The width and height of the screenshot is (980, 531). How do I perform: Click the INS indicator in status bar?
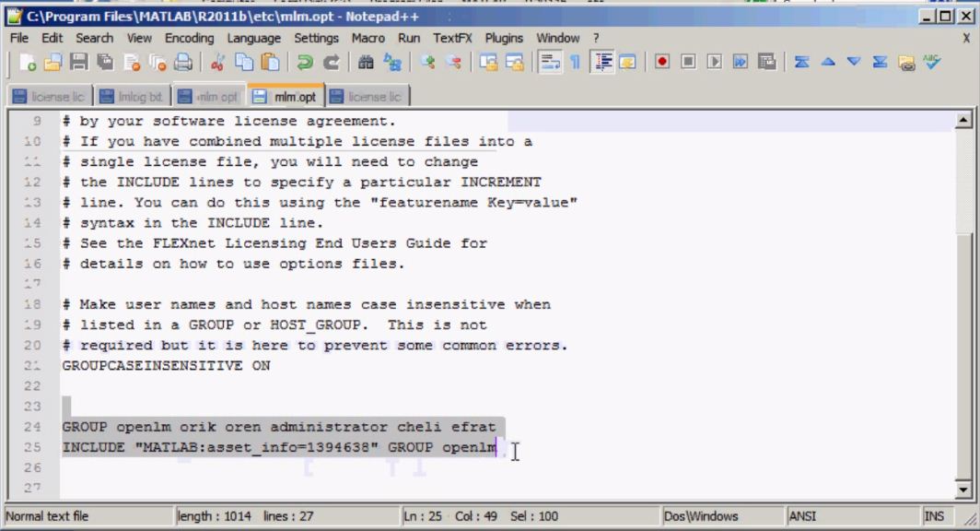[x=931, y=516]
